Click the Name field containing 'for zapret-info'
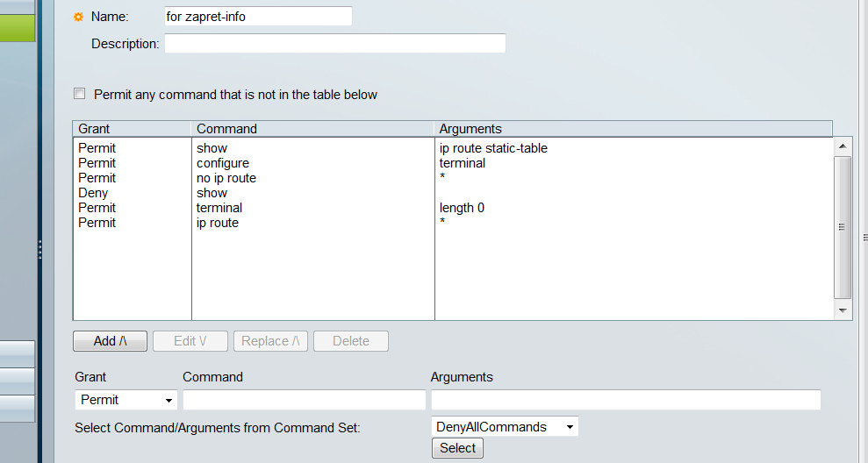 tap(259, 17)
